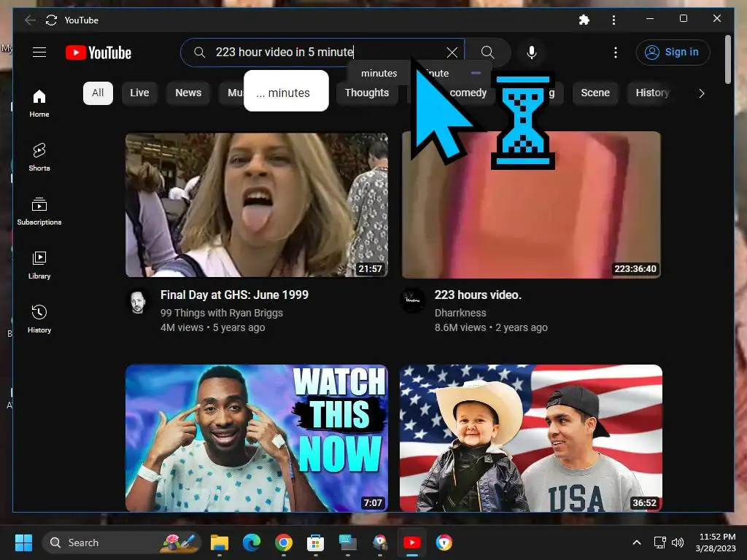Go to Home in the sidebar
This screenshot has width=747, height=560.
(x=39, y=104)
